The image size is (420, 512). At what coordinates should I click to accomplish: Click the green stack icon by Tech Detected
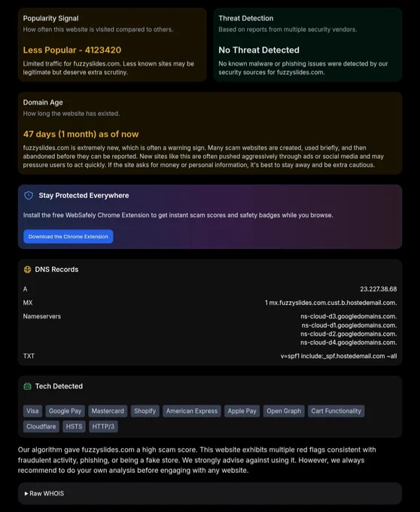(27, 386)
